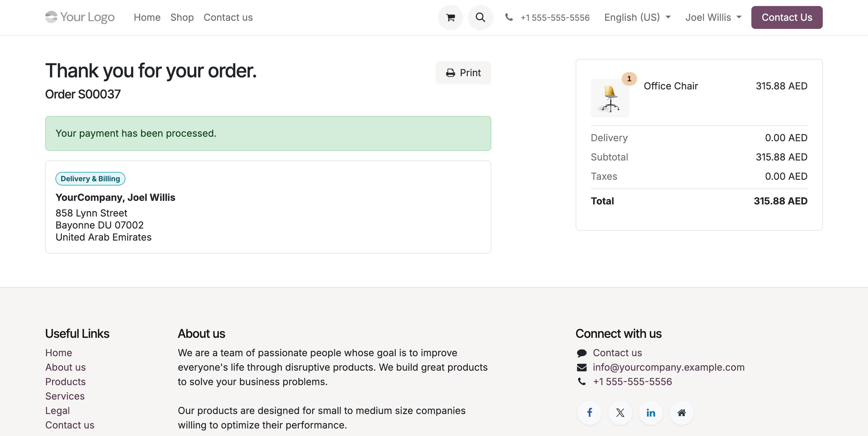Click the phone icon in header
This screenshot has width=868, height=436.
[x=509, y=17]
